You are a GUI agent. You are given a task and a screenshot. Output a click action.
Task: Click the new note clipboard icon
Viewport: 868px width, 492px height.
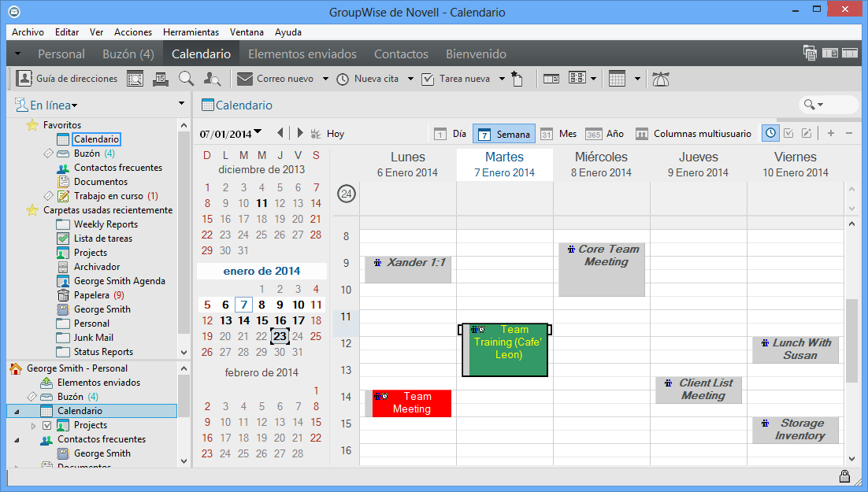[517, 80]
